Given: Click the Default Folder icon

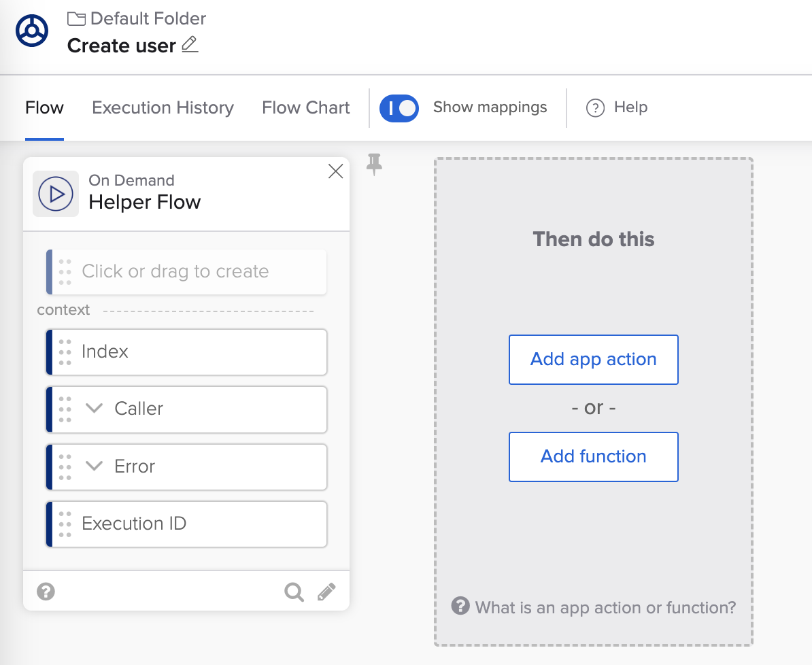Looking at the screenshot, I should [x=76, y=19].
